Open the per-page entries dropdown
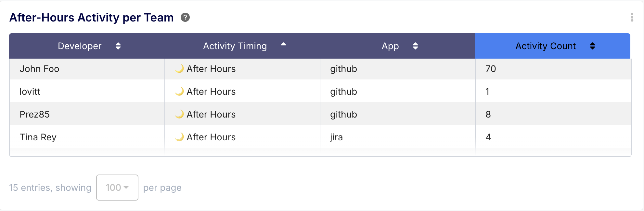Screen dimensions: 644x211 point(117,188)
